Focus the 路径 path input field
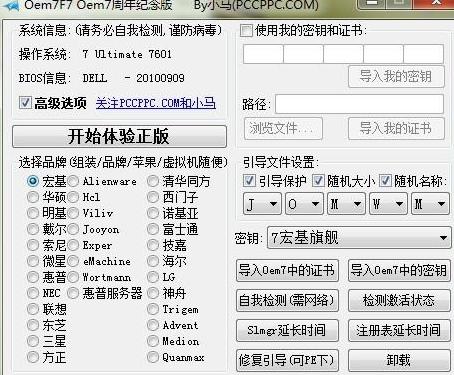 pyautogui.click(x=359, y=104)
